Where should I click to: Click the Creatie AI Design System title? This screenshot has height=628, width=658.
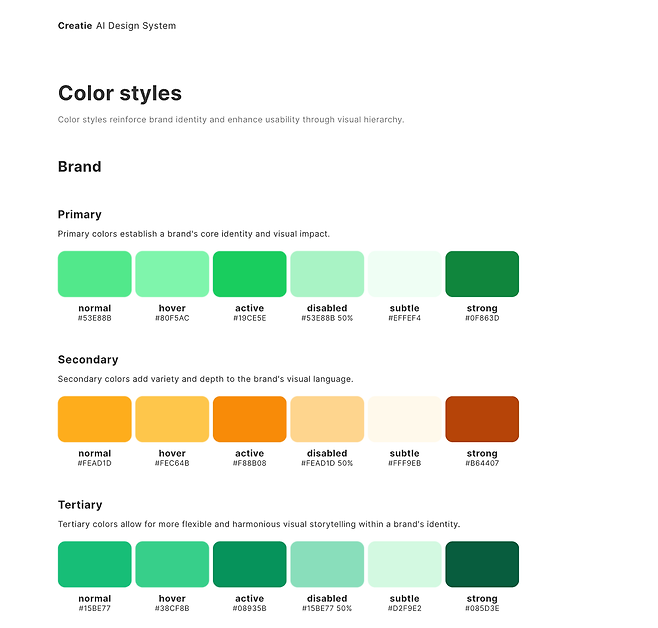tap(117, 26)
